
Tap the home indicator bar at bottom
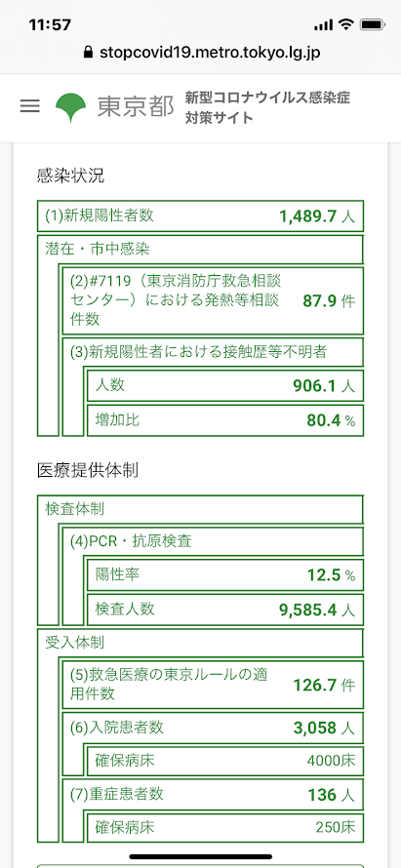pos(201,856)
